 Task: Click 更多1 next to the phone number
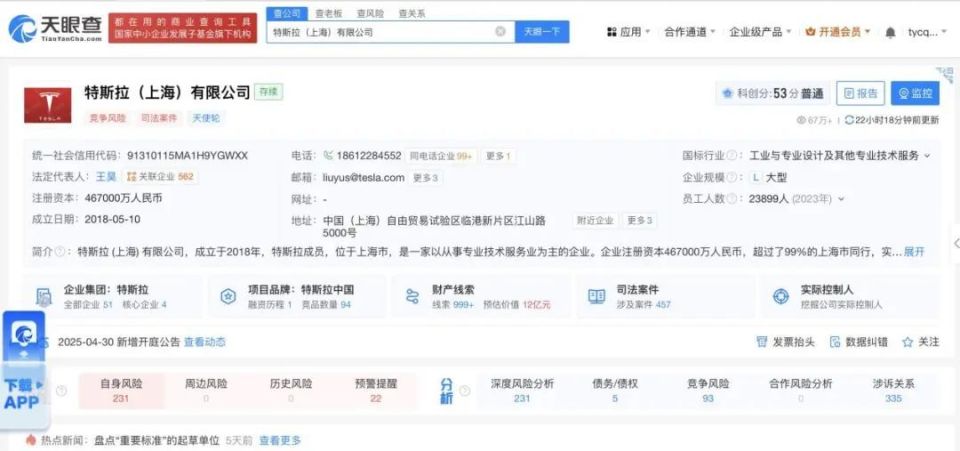click(x=498, y=156)
